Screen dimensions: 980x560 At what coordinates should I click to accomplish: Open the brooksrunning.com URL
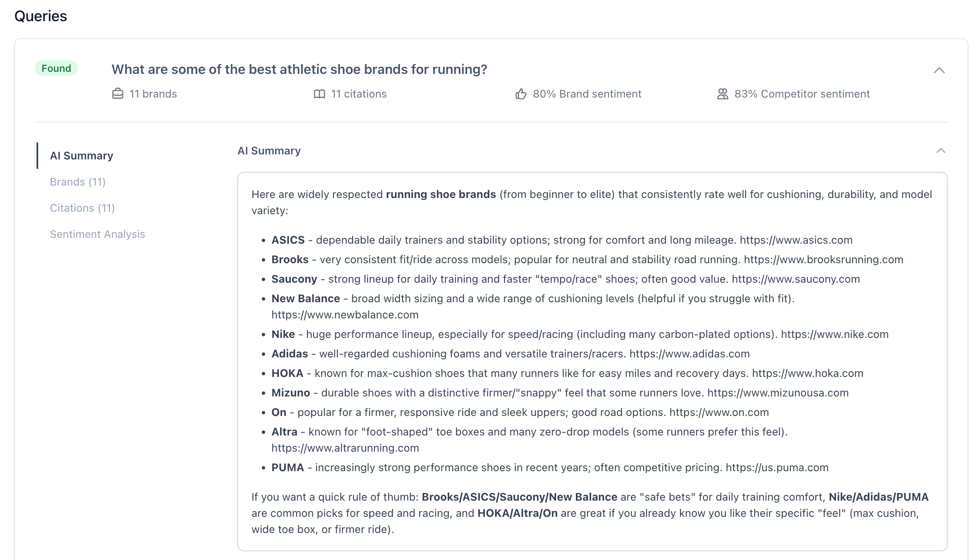point(824,259)
